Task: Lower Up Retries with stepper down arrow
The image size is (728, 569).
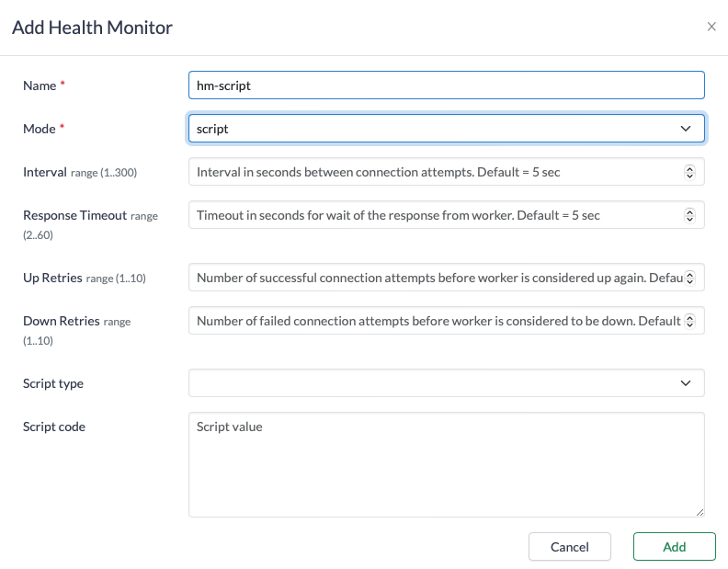Action: click(689, 281)
